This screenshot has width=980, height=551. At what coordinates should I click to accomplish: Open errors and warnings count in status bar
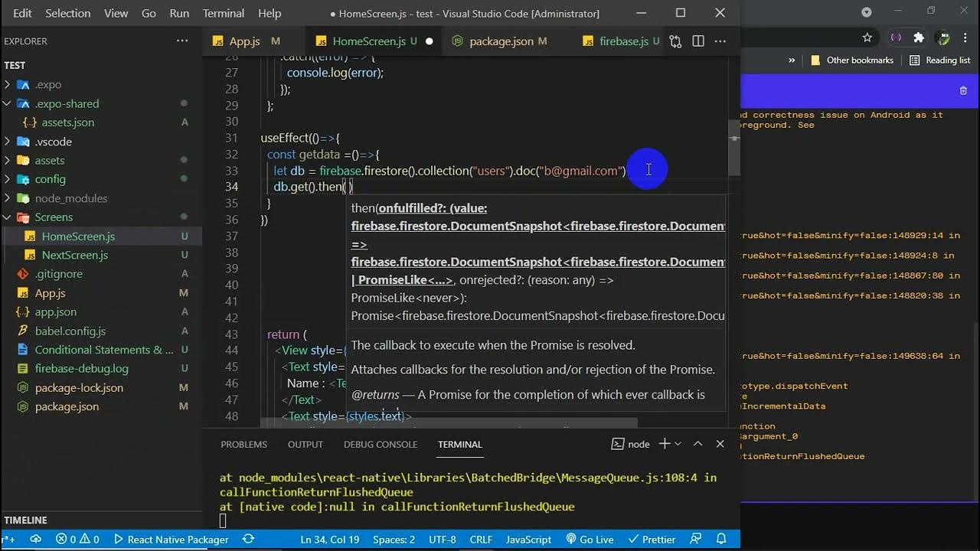(x=77, y=540)
